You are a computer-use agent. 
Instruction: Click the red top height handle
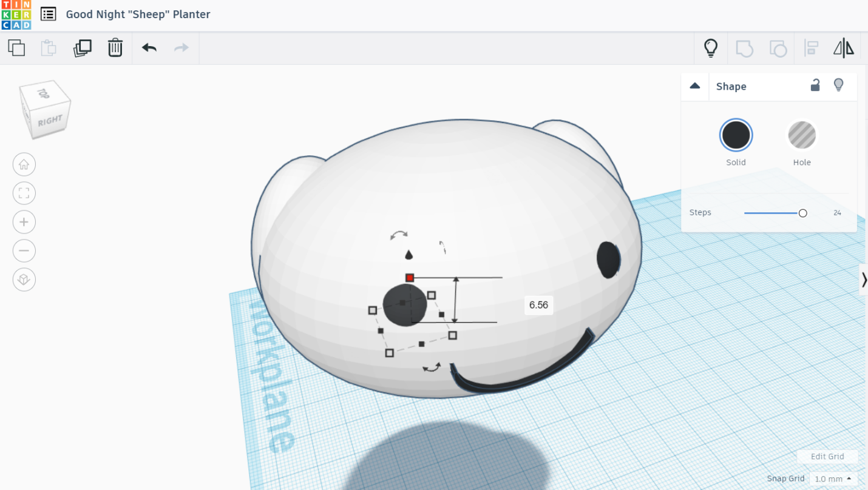pos(410,278)
